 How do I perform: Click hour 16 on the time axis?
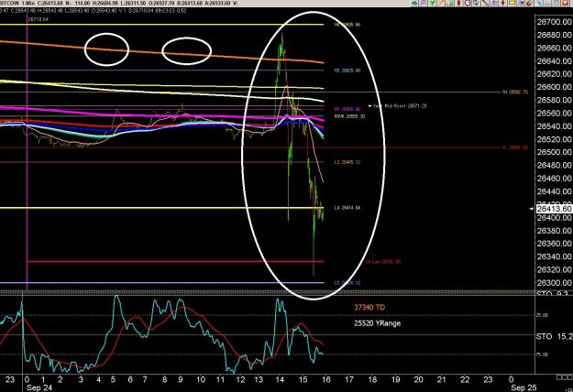(326, 379)
